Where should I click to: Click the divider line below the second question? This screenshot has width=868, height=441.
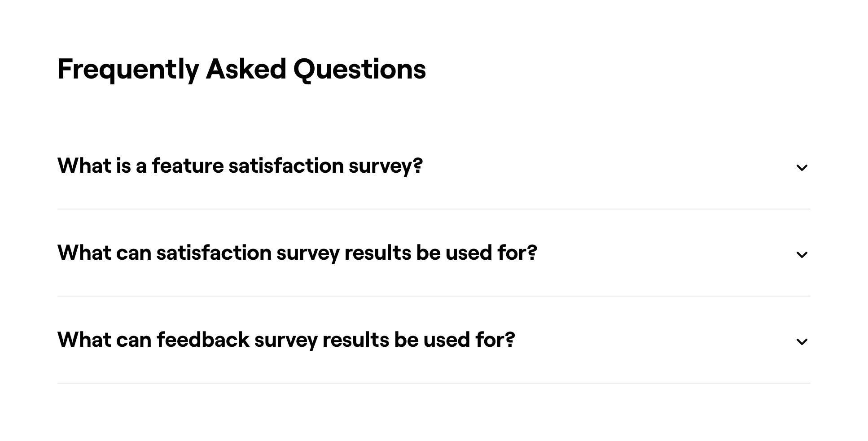(434, 296)
